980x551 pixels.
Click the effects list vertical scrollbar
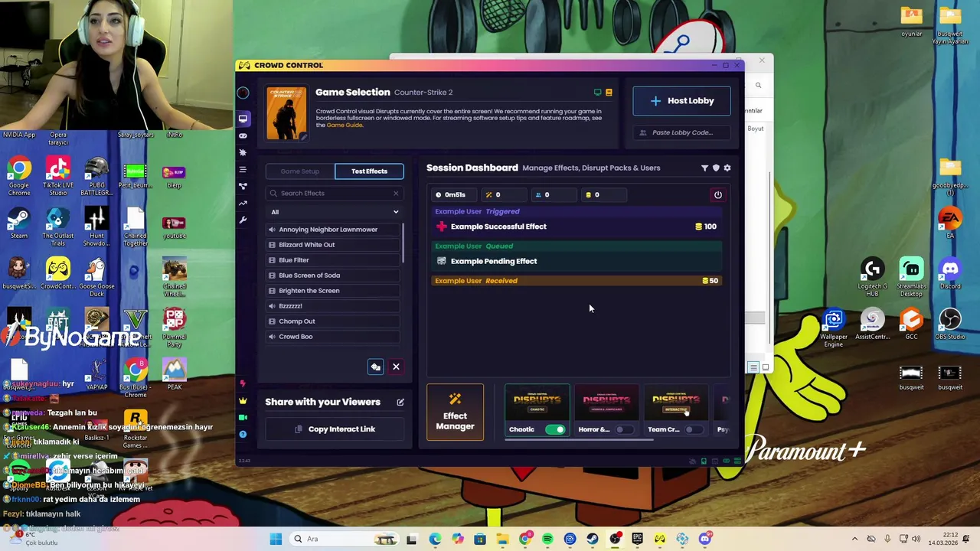tap(402, 243)
